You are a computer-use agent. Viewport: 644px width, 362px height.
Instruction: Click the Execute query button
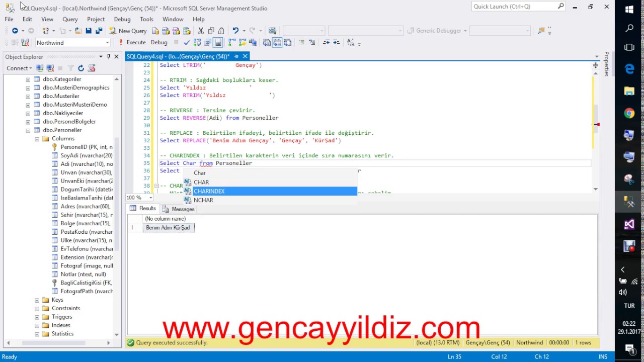pyautogui.click(x=132, y=43)
